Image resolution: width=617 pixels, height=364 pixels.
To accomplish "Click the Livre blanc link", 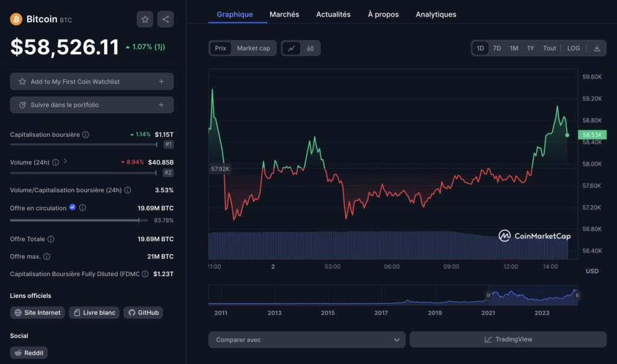I will tap(94, 312).
